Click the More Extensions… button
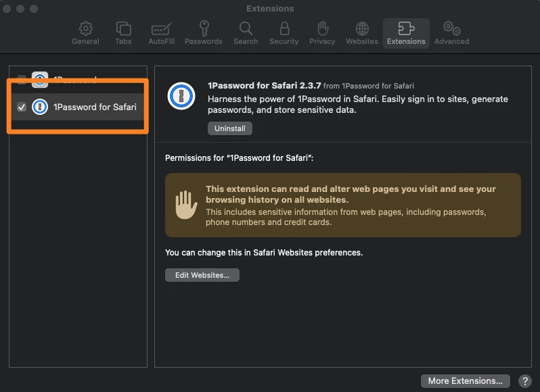 466,381
